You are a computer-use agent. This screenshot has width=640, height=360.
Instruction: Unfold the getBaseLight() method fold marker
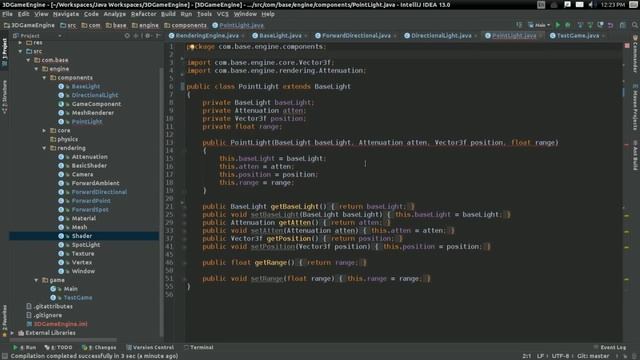pos(184,207)
